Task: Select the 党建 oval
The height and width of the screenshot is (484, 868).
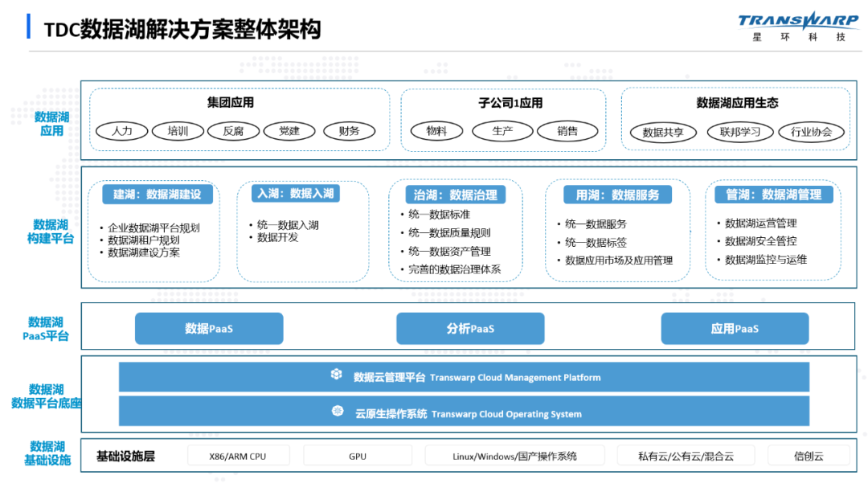Action: pyautogui.click(x=289, y=131)
